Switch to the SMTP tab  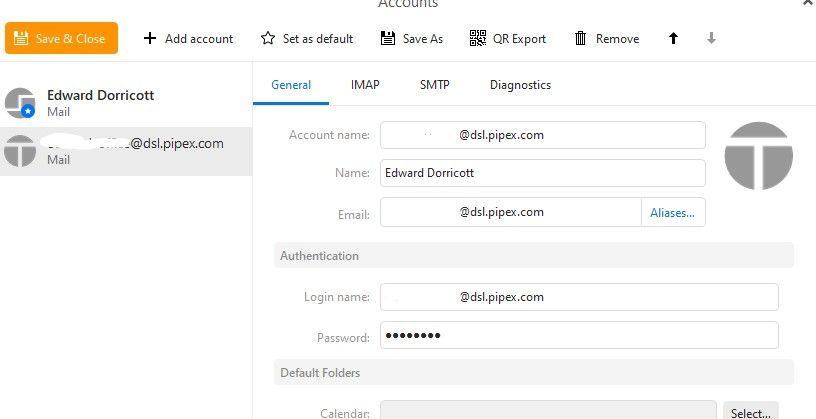[x=435, y=85]
